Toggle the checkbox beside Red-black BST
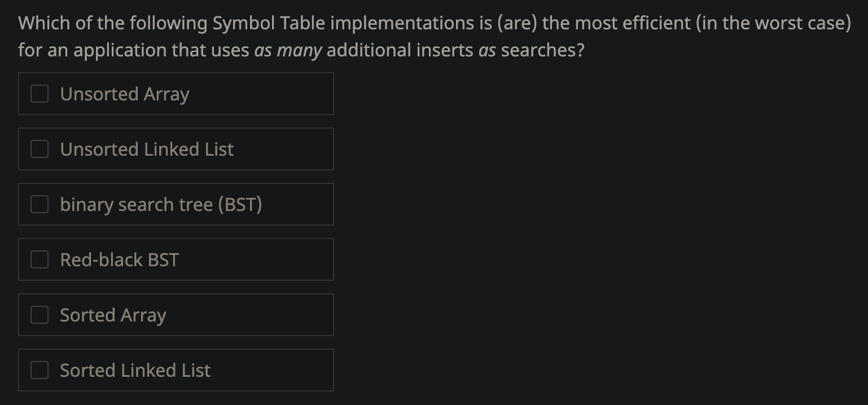 click(x=39, y=259)
